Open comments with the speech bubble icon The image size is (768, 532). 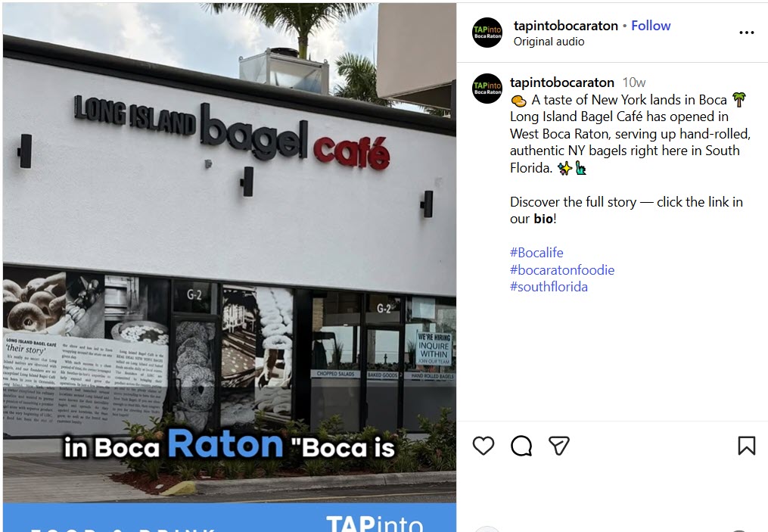[x=521, y=446]
